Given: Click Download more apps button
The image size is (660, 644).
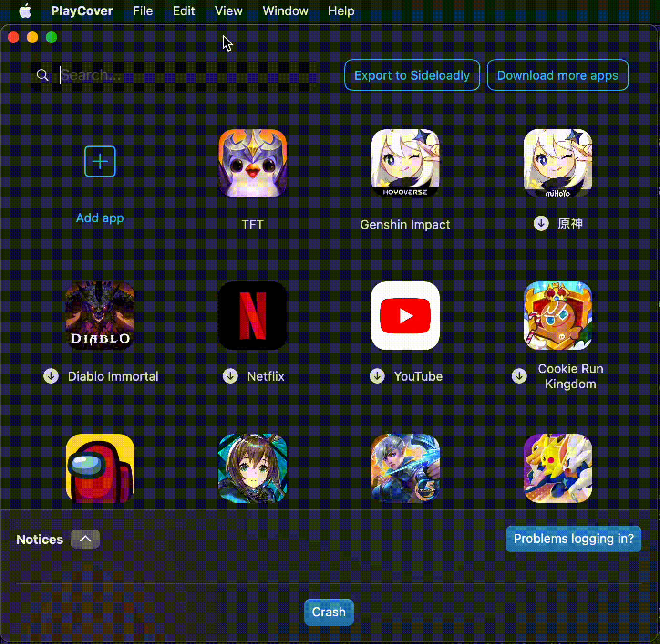Looking at the screenshot, I should [x=557, y=75].
